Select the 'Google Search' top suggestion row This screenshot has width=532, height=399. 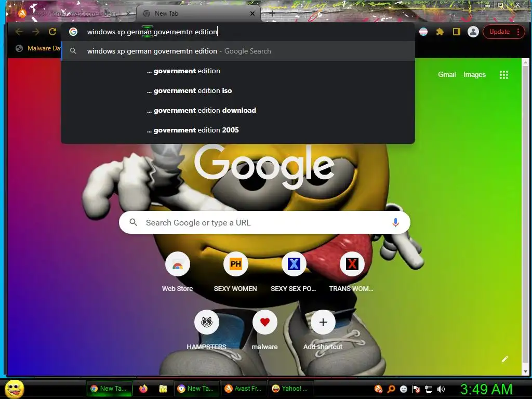pos(238,51)
